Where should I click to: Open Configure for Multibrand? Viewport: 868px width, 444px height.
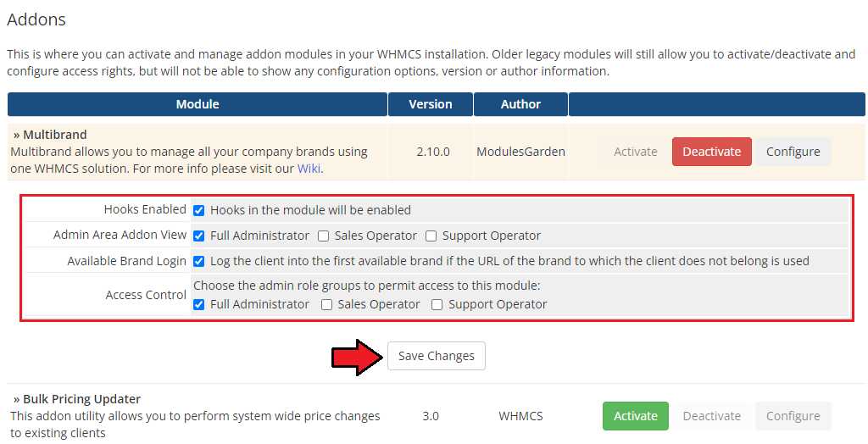click(x=793, y=152)
